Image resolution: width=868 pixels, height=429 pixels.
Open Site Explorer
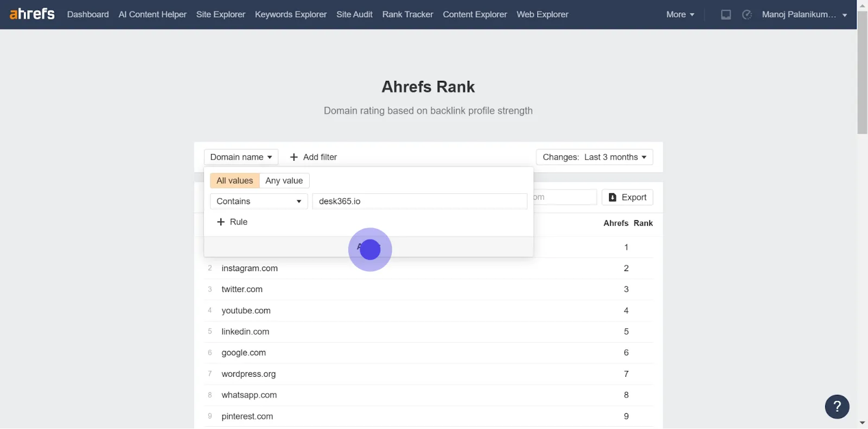(221, 15)
